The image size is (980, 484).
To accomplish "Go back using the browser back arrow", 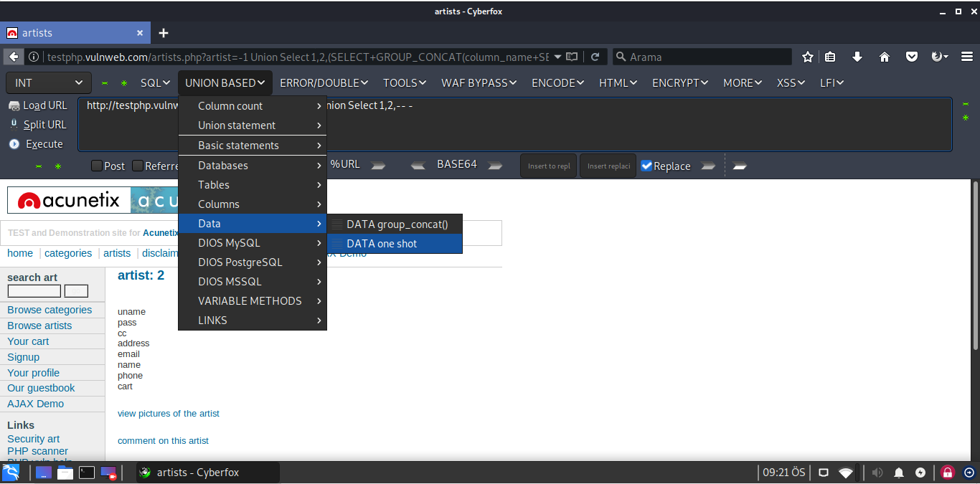I will pyautogui.click(x=14, y=57).
